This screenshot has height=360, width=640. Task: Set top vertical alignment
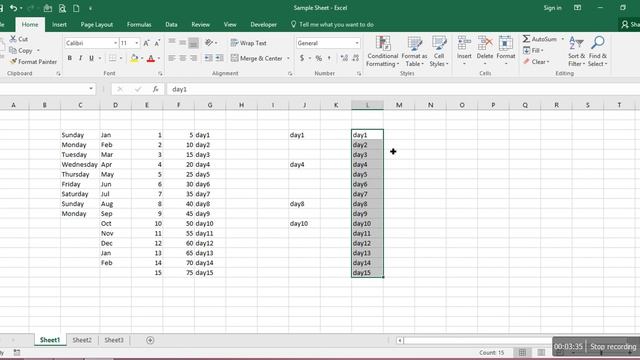172,42
